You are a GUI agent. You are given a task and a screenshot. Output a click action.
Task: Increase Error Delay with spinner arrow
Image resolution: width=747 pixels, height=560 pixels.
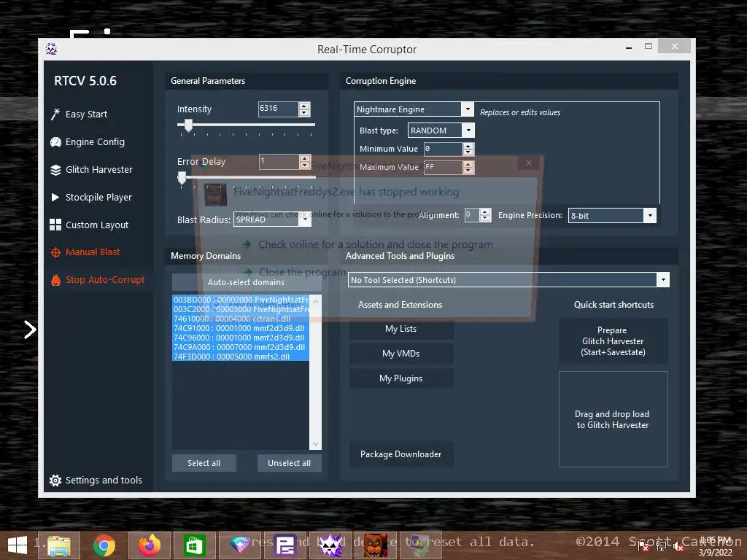click(x=305, y=158)
